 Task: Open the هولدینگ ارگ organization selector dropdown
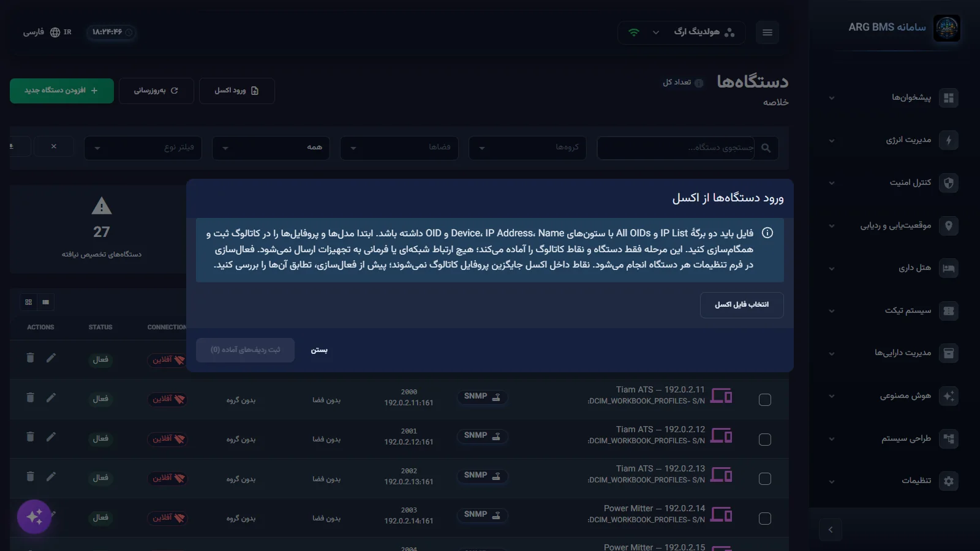681,32
